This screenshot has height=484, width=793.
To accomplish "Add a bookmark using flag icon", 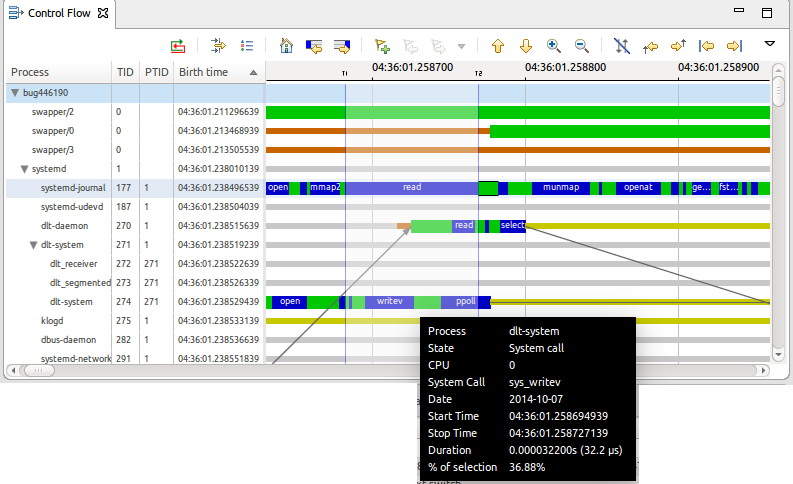I will click(382, 46).
